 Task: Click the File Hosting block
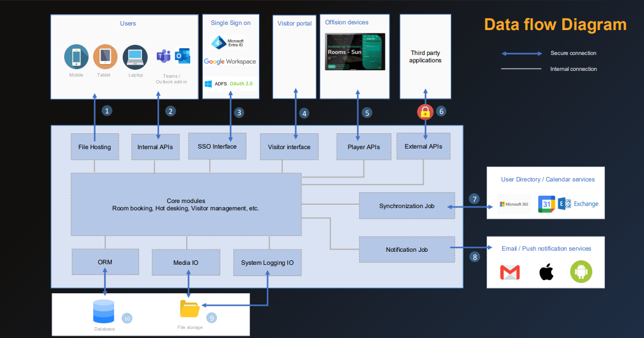pyautogui.click(x=95, y=146)
